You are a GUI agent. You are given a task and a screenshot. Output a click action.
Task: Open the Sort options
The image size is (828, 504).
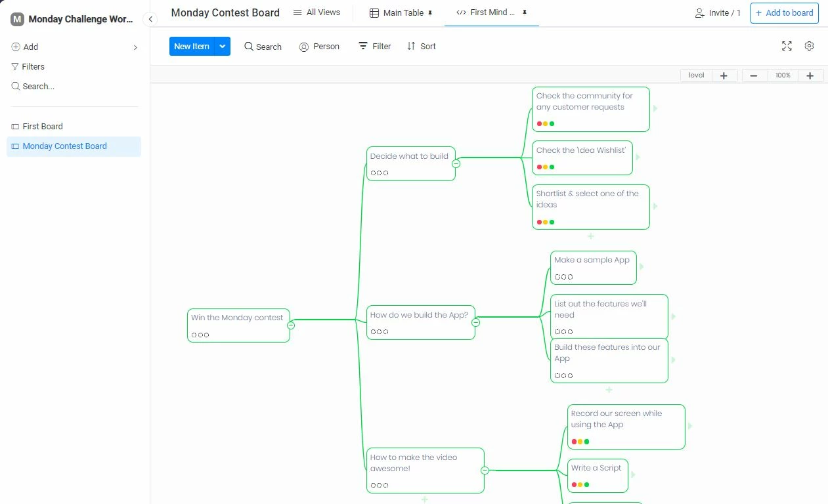point(422,47)
